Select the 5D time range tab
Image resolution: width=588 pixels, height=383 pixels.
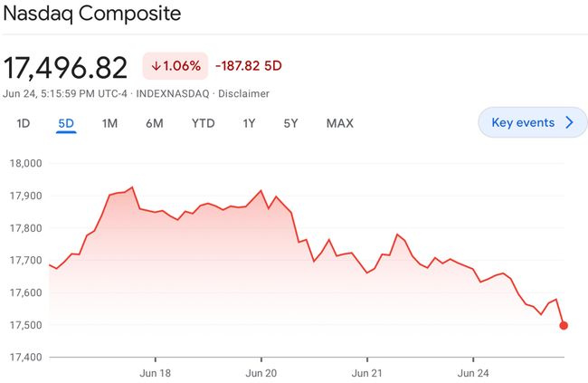[66, 123]
